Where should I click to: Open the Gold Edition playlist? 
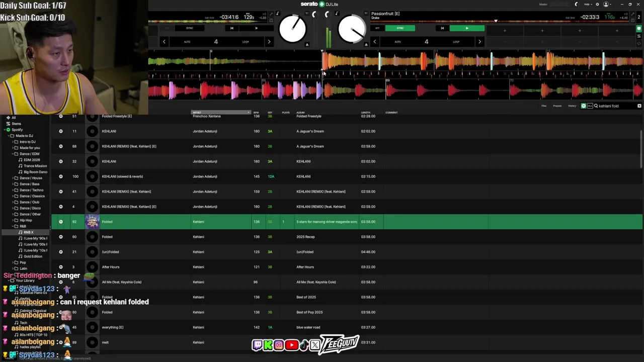coord(33,256)
